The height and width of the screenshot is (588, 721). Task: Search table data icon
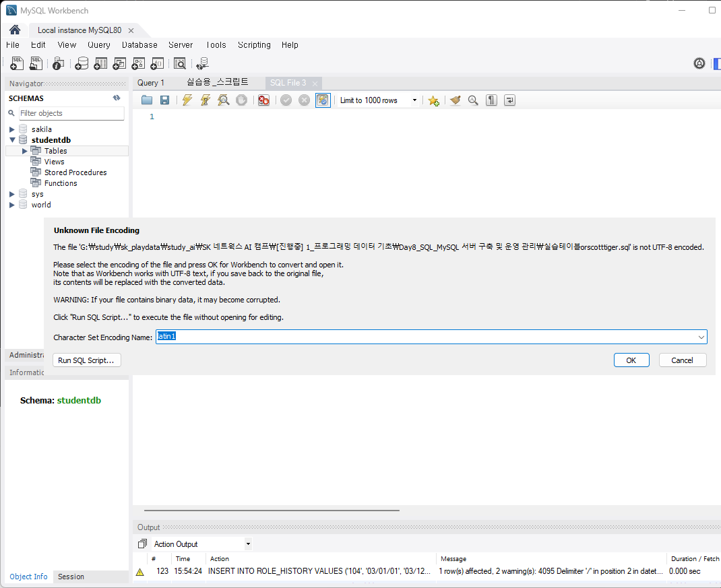point(180,63)
